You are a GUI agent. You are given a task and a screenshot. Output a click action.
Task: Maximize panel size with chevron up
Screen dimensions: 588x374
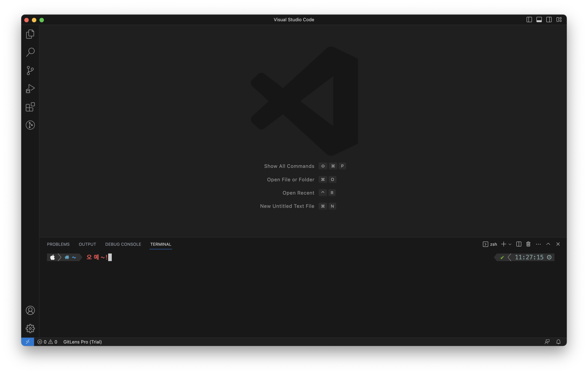(548, 244)
